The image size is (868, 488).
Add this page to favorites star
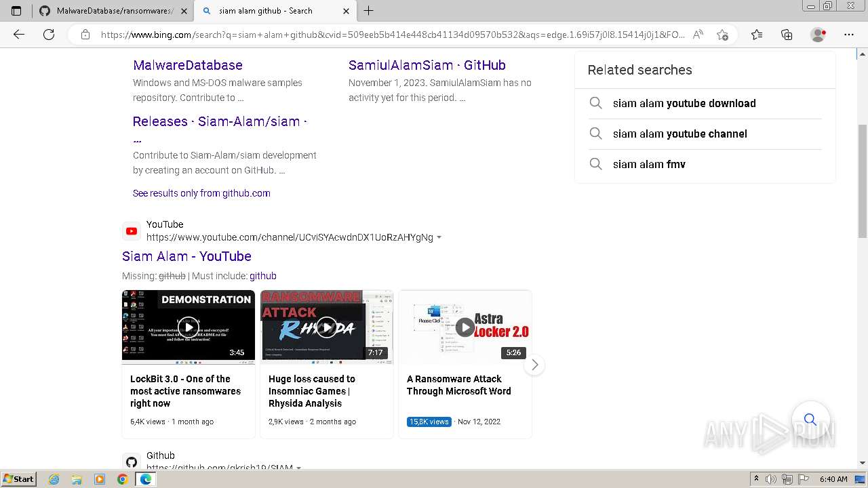point(722,35)
